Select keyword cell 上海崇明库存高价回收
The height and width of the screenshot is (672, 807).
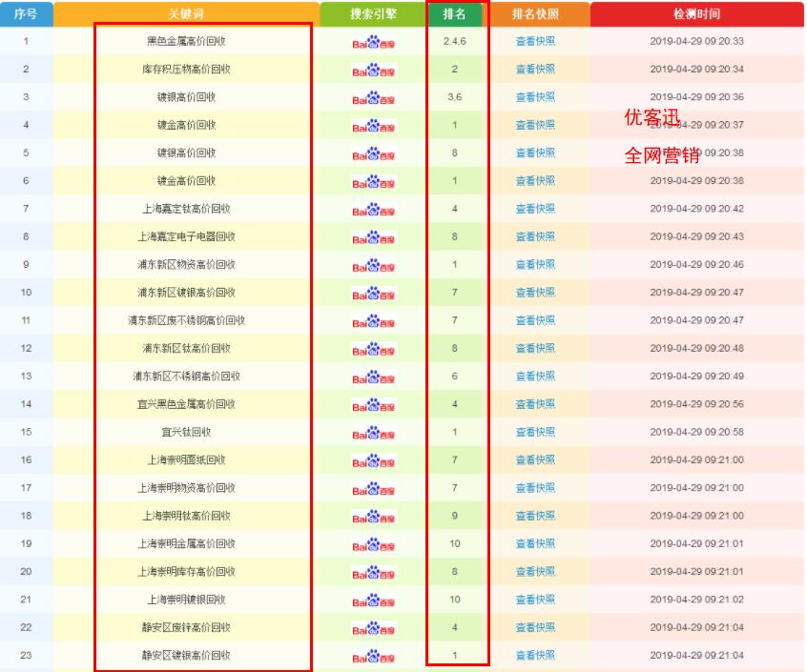(186, 571)
